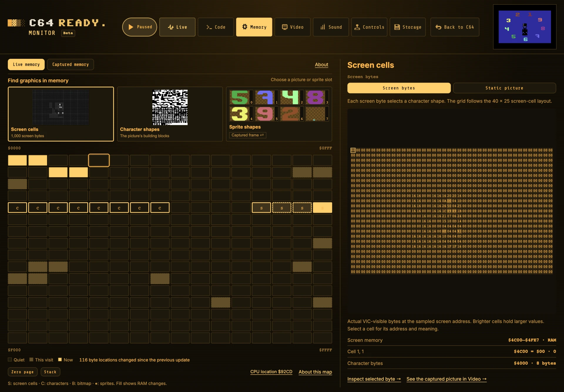The image size is (564, 392).
Task: Open the Sound tab
Action: pos(331,27)
